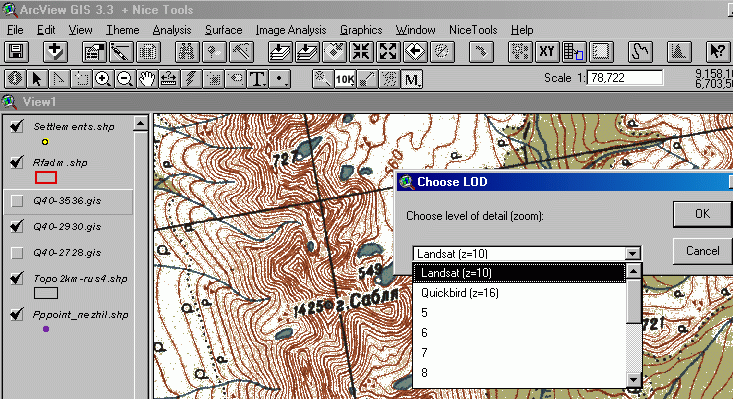This screenshot has width=733, height=399.
Task: Click Zoom to Full Extent icon
Action: [280, 52]
